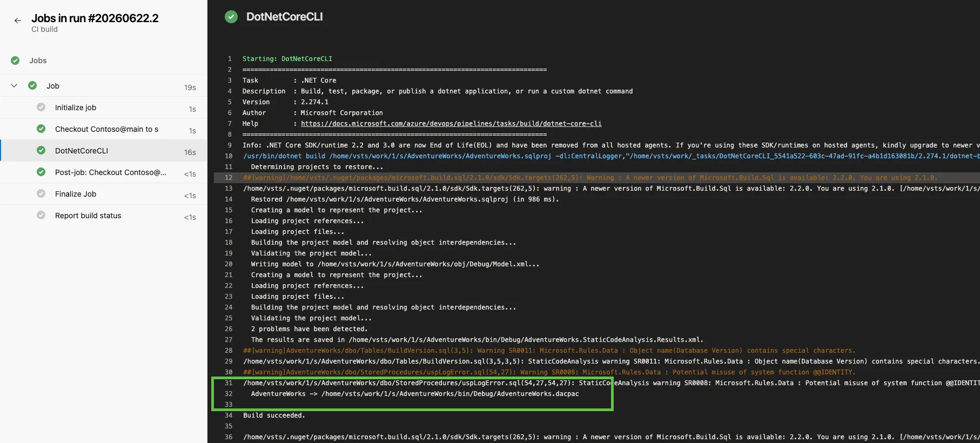Select the Finalize Job step
Image resolution: width=980 pixels, height=443 pixels.
[x=104, y=194]
